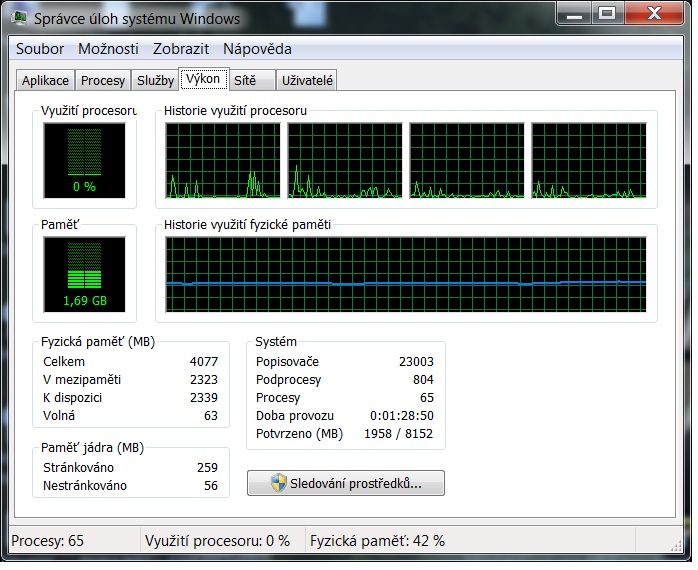Close the Task Manager window
Screen dimensions: 698x570
pyautogui.click(x=654, y=14)
